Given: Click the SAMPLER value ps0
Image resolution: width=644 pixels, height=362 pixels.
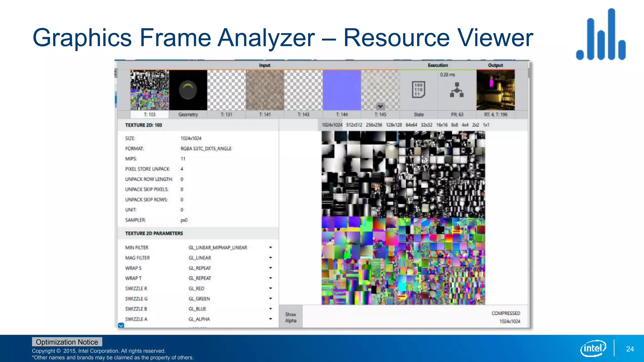Looking at the screenshot, I should pyautogui.click(x=184, y=220).
